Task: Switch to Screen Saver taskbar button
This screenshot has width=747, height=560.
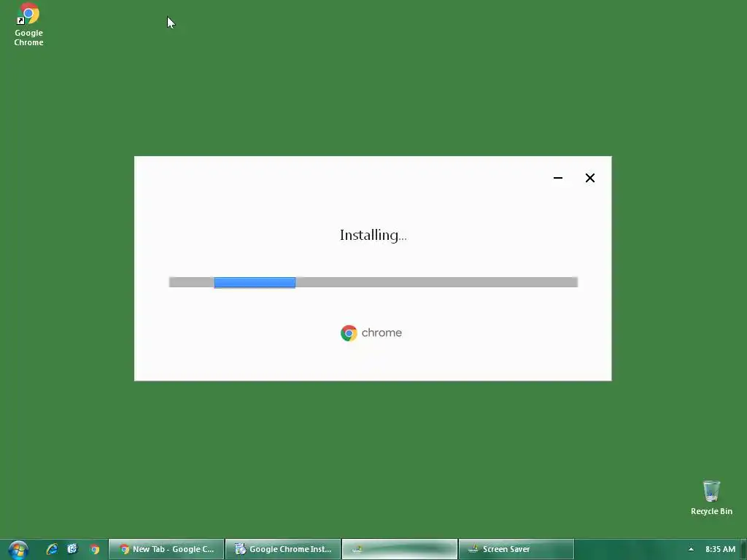Action: pos(516,549)
